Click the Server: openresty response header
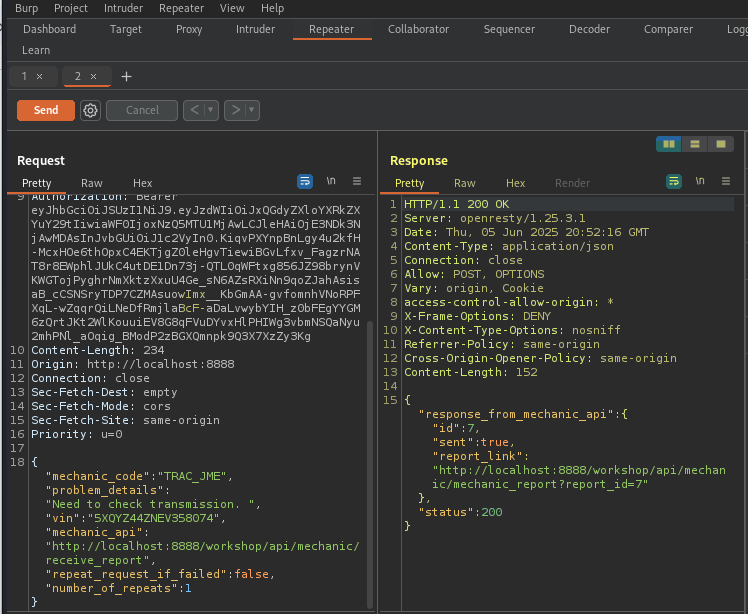The image size is (748, 614). click(x=495, y=218)
